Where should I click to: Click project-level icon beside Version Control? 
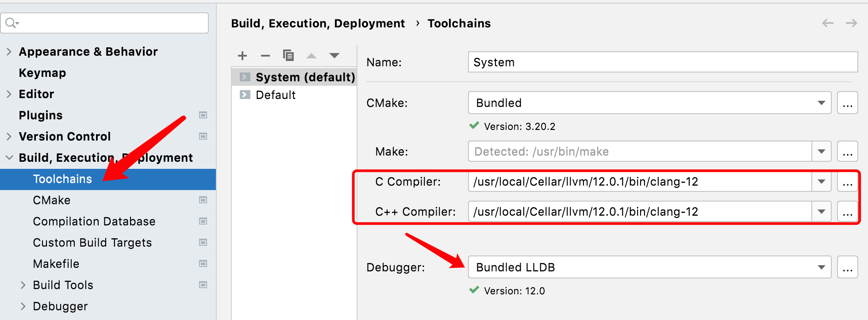pyautogui.click(x=203, y=136)
